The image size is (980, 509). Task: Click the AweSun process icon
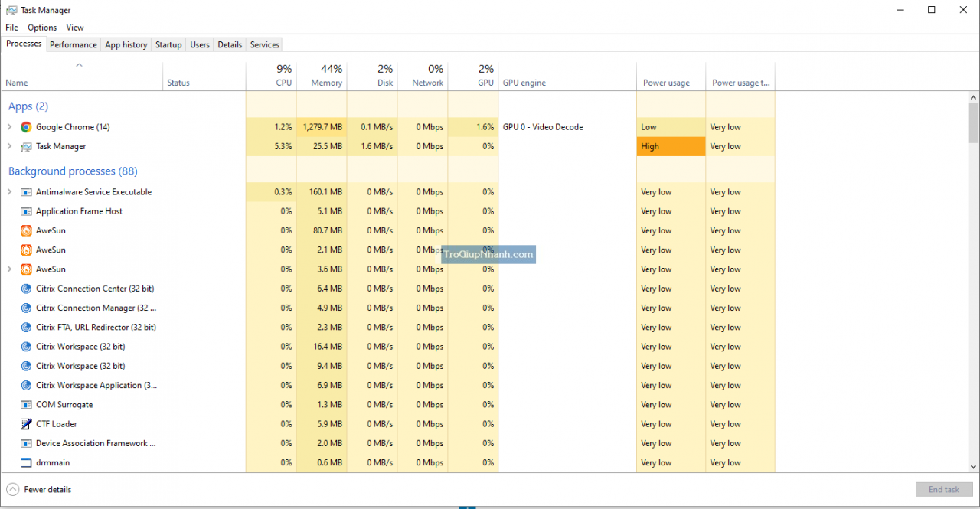[x=25, y=230]
